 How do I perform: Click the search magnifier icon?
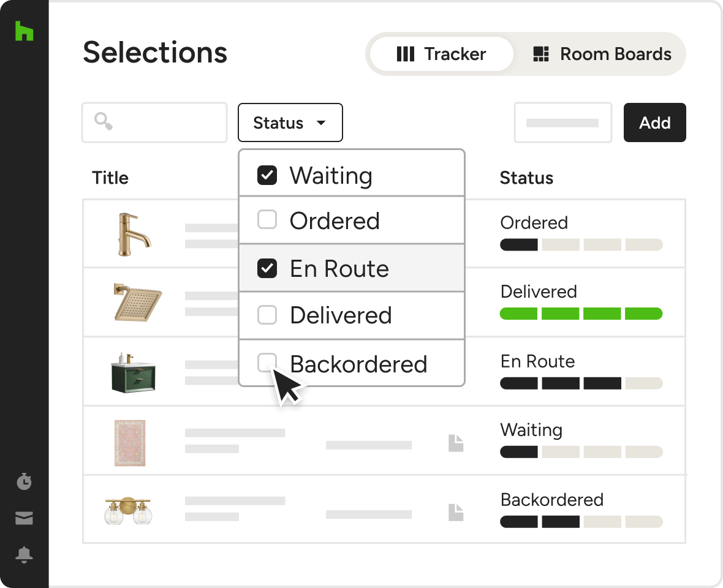point(104,122)
